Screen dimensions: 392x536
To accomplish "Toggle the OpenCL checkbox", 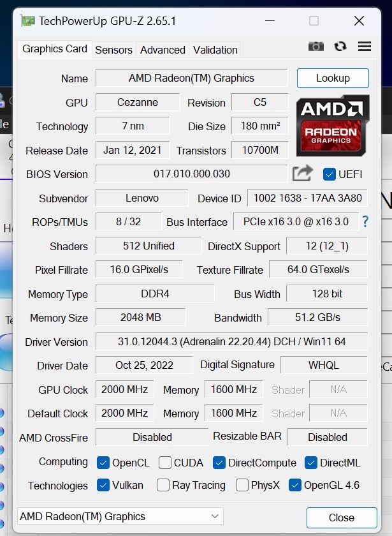I will pos(103,463).
